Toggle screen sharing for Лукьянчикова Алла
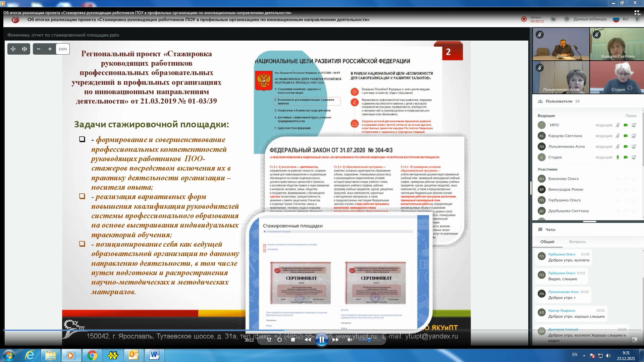 tap(634, 146)
